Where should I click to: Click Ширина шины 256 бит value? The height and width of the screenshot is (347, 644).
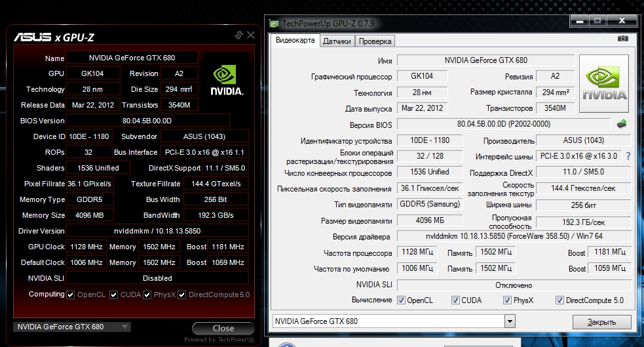tap(584, 205)
